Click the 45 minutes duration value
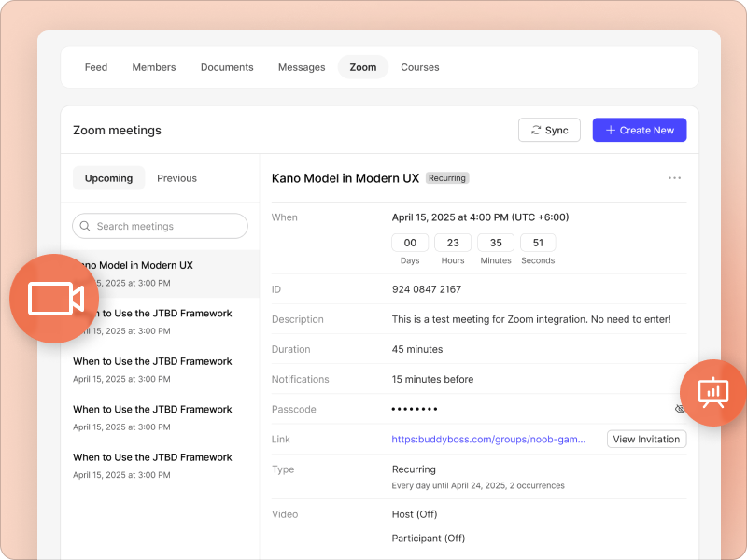Image resolution: width=747 pixels, height=560 pixels. tap(417, 349)
